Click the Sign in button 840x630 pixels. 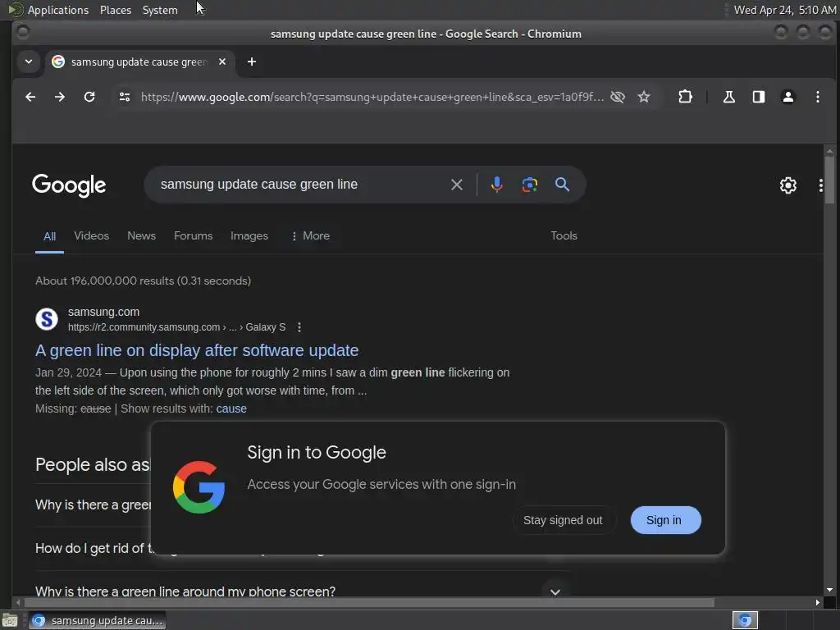(665, 520)
